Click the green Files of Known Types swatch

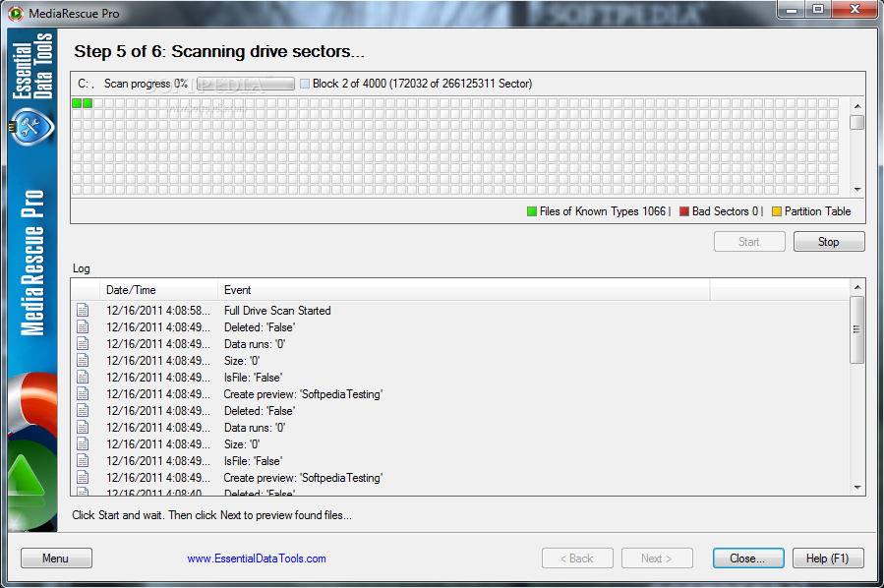coord(532,211)
